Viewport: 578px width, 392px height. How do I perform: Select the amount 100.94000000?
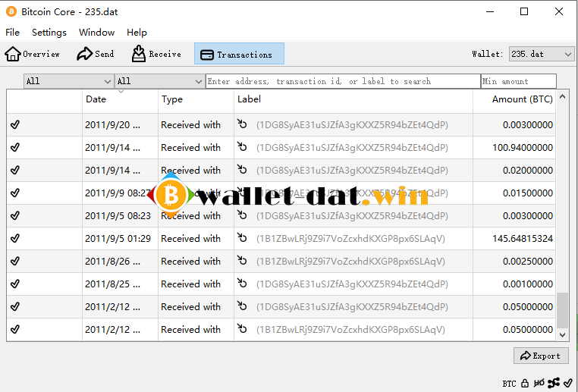[x=523, y=148]
